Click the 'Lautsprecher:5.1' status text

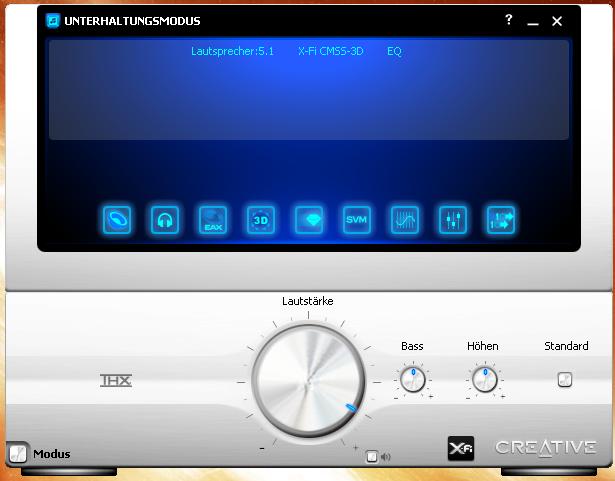click(x=233, y=51)
